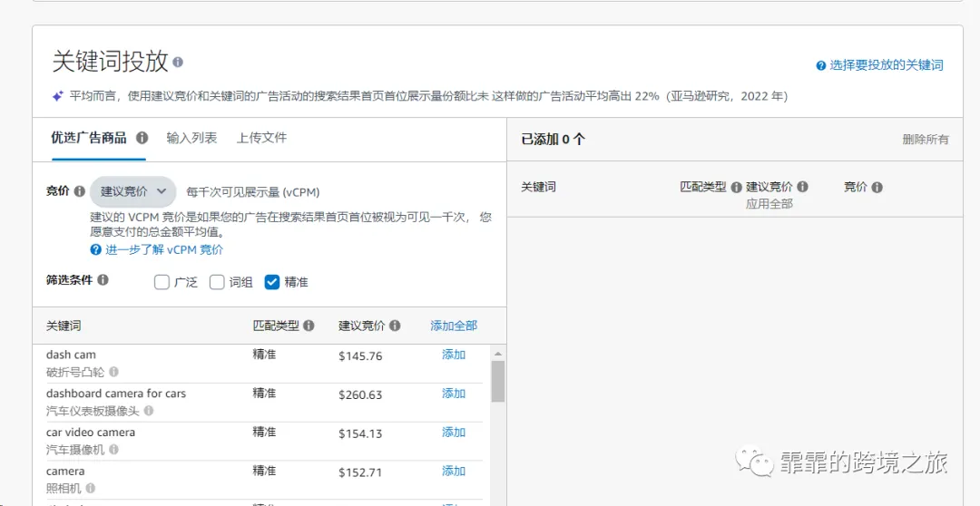Click info icon beside 破折号凸轮 translation
Image resolution: width=980 pixels, height=506 pixels.
pos(113,372)
